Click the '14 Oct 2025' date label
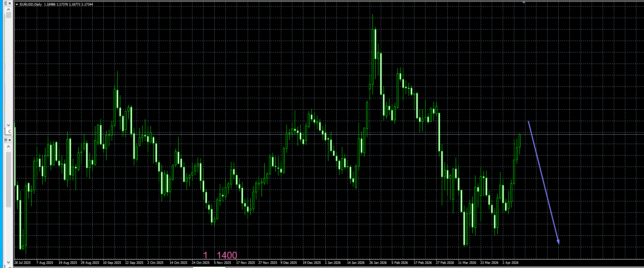This screenshot has width=644, height=268. click(x=179, y=263)
